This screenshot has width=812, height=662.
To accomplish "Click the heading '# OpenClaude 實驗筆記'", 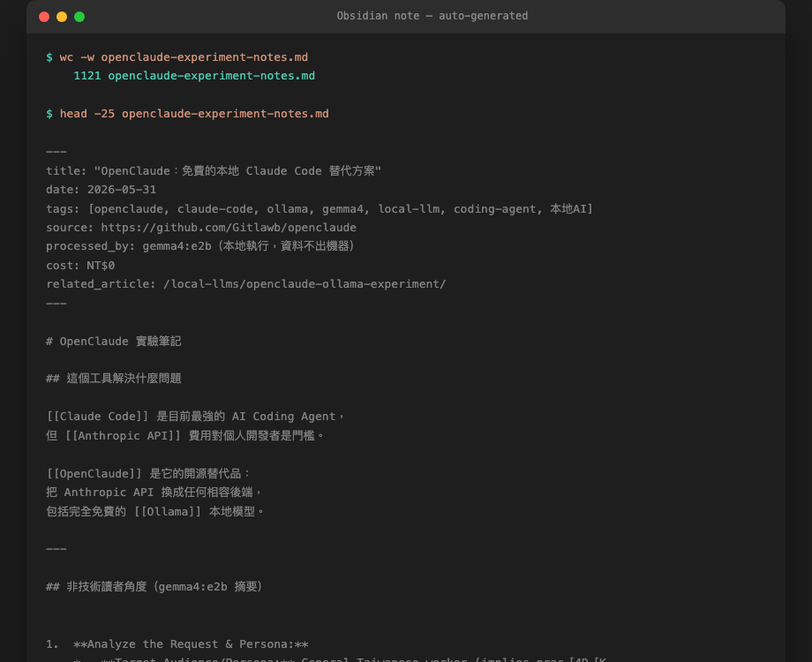I will pyautogui.click(x=113, y=341).
